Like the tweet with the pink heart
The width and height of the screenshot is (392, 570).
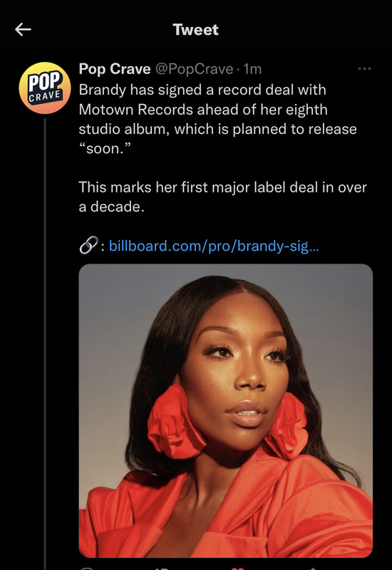point(237,568)
